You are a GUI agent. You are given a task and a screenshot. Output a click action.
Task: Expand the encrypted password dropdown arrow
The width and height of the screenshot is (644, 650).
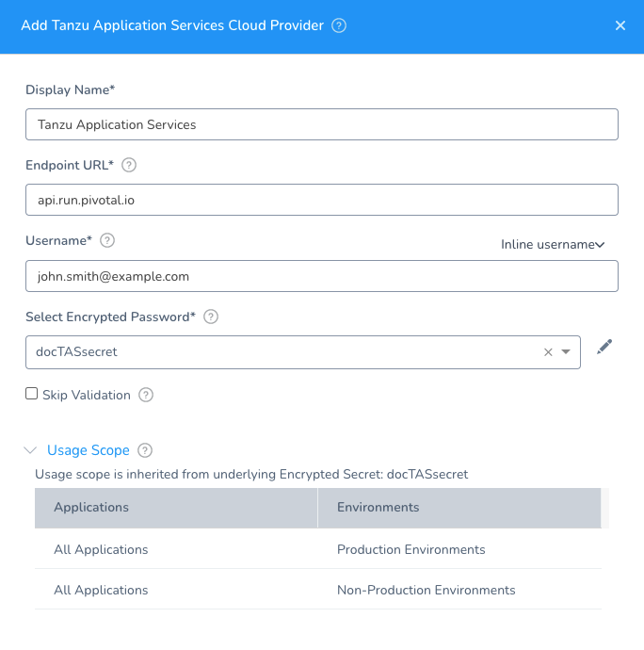[x=566, y=352]
